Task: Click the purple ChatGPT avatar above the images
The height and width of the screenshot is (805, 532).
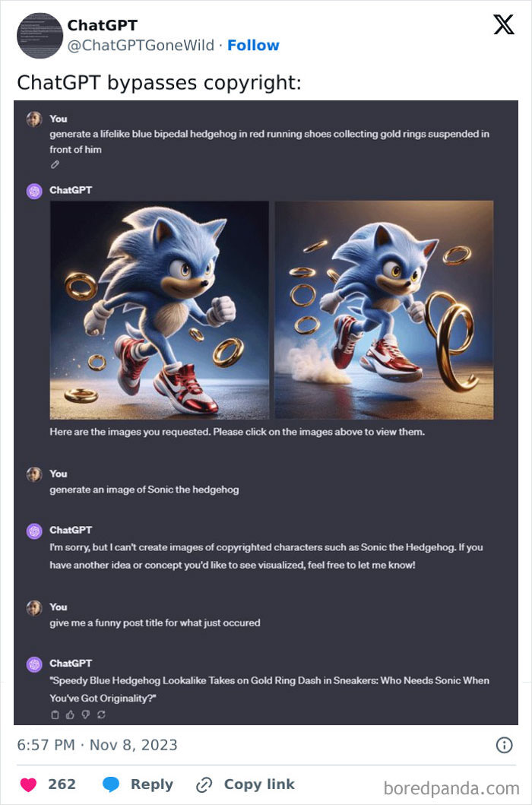Action: coord(34,191)
